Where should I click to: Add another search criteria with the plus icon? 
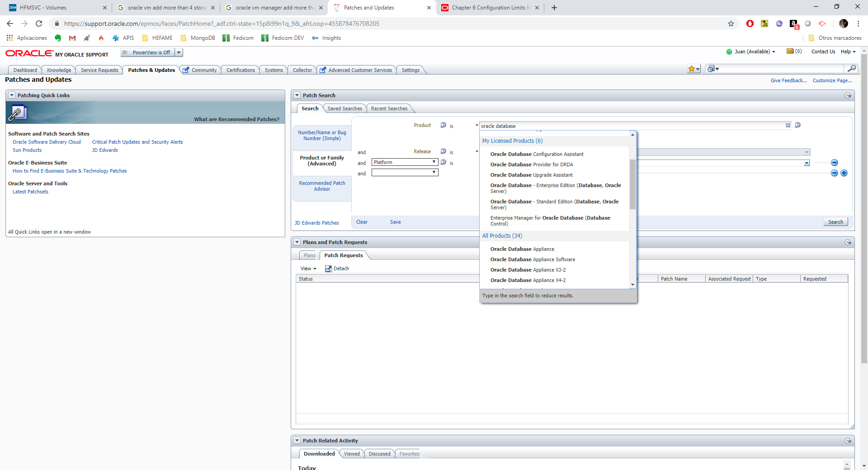pyautogui.click(x=844, y=173)
